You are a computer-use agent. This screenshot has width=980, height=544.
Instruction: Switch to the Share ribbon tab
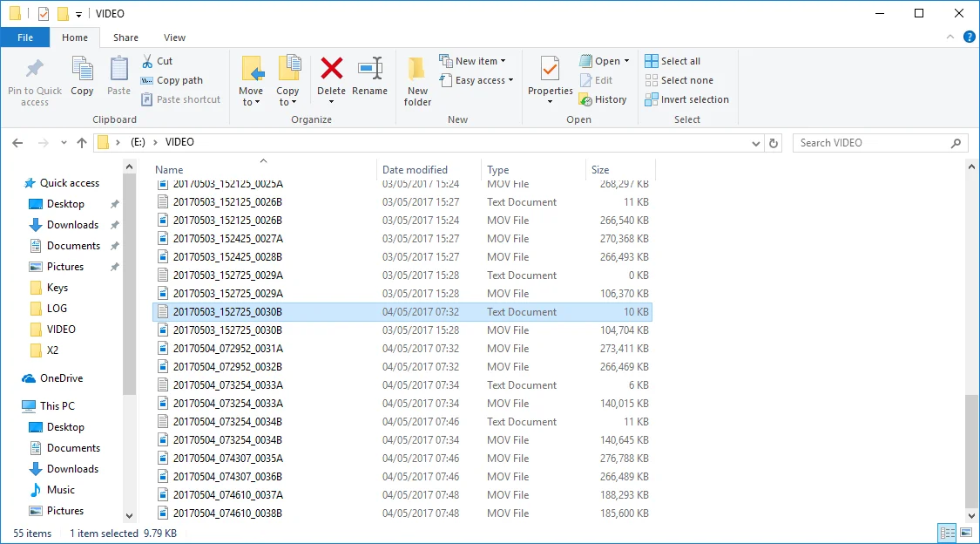click(x=125, y=37)
